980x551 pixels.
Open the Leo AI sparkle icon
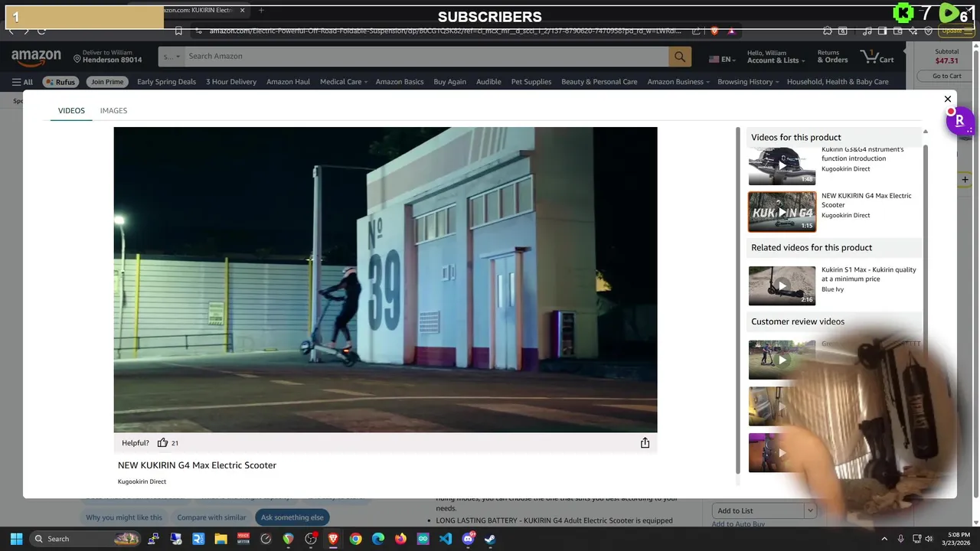pos(914,31)
